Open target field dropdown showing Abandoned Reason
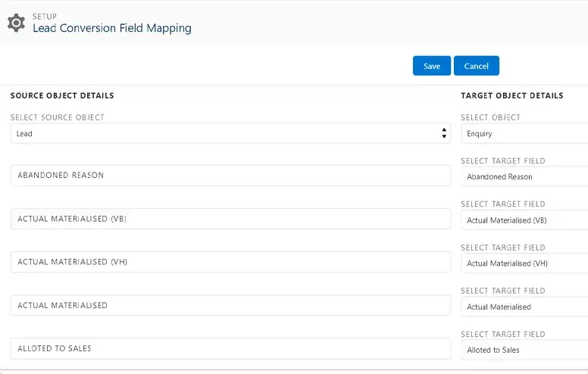The width and height of the screenshot is (588, 374). [524, 176]
